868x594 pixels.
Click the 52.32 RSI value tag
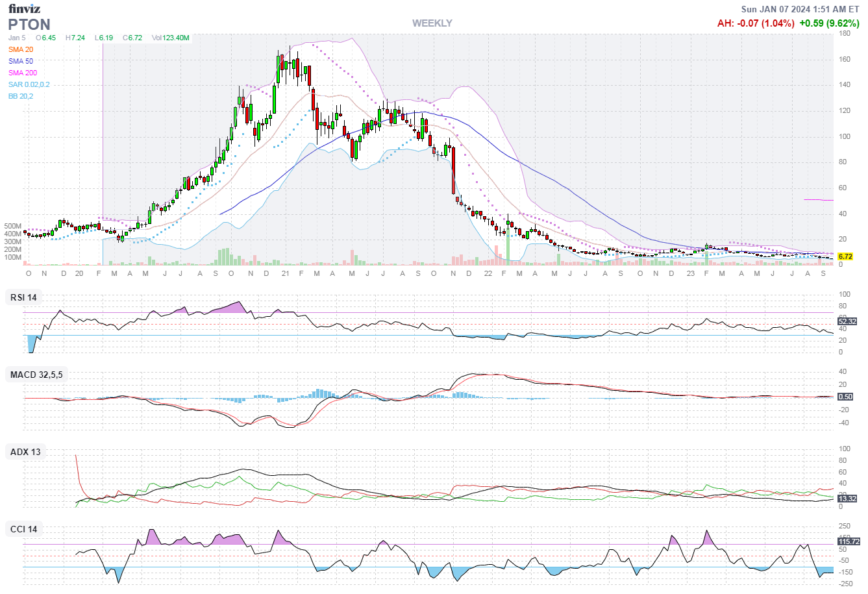click(847, 321)
